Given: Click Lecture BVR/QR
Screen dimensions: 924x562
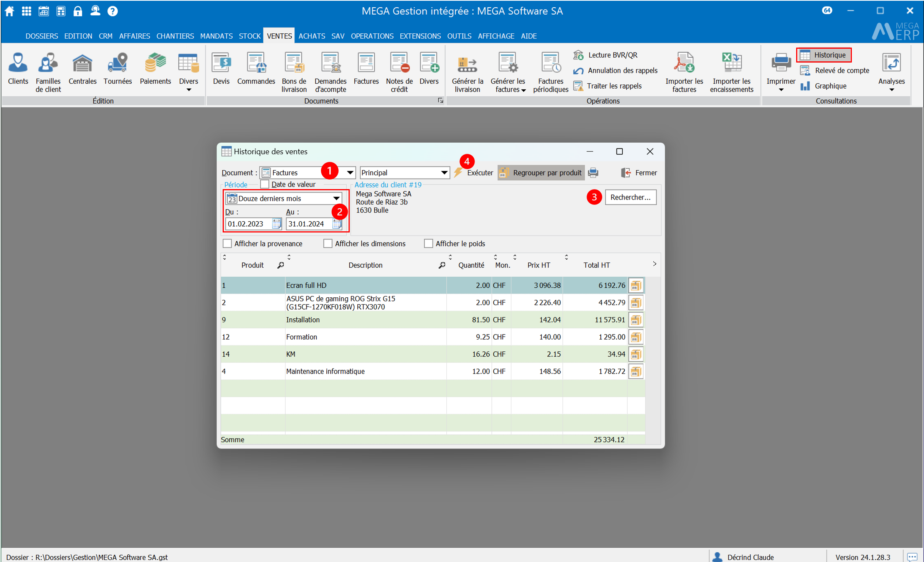Looking at the screenshot, I should [x=605, y=55].
